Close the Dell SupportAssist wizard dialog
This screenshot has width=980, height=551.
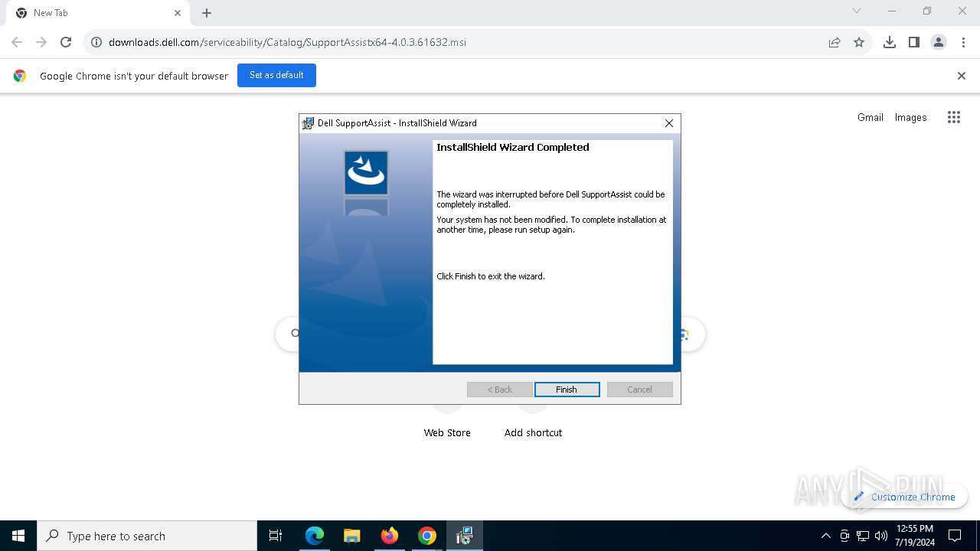click(x=669, y=123)
